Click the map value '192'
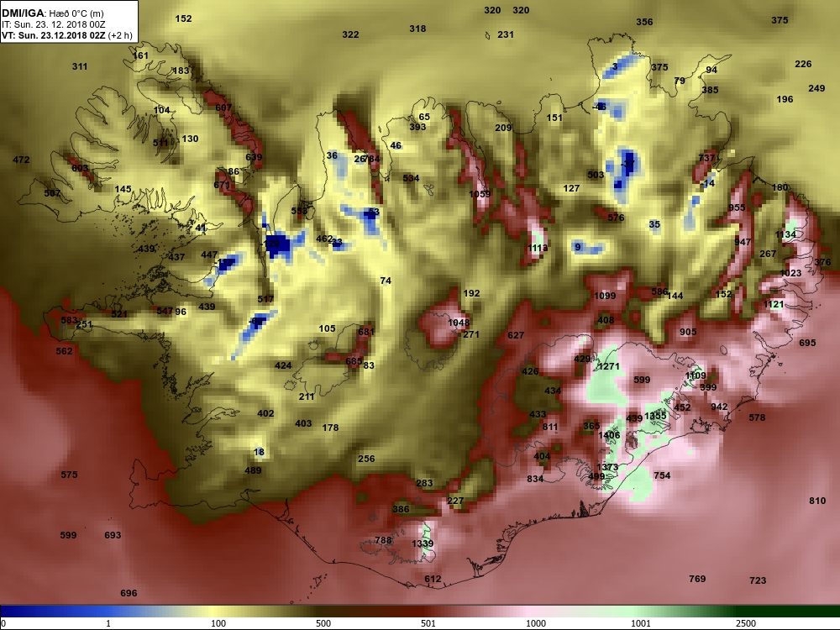 [x=471, y=293]
